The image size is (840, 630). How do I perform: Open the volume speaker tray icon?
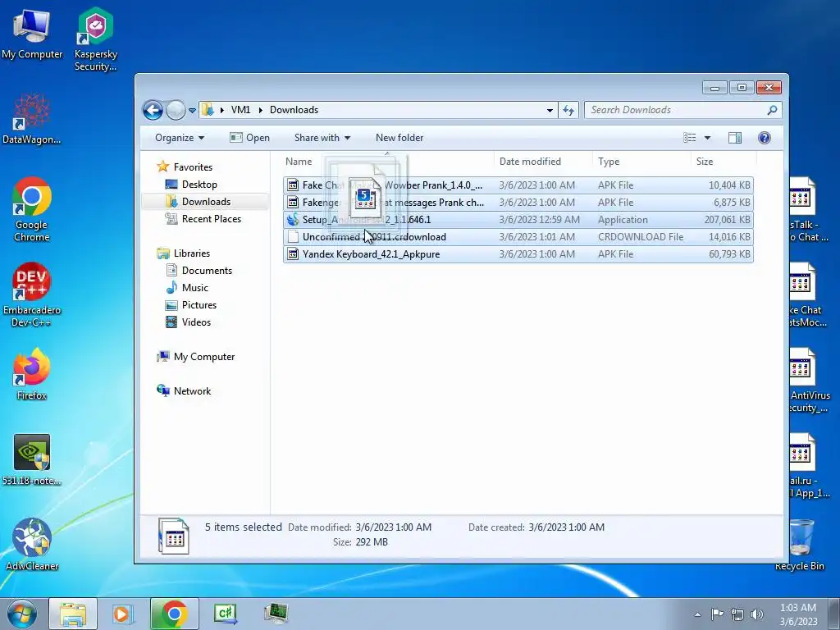coord(756,614)
